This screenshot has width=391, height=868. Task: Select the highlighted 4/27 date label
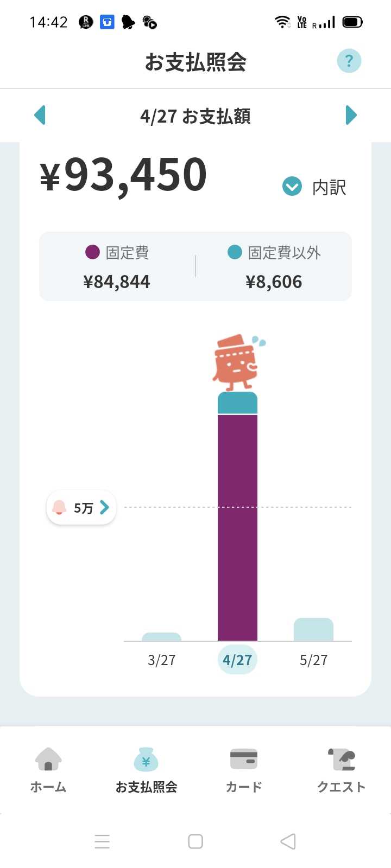pos(237,660)
